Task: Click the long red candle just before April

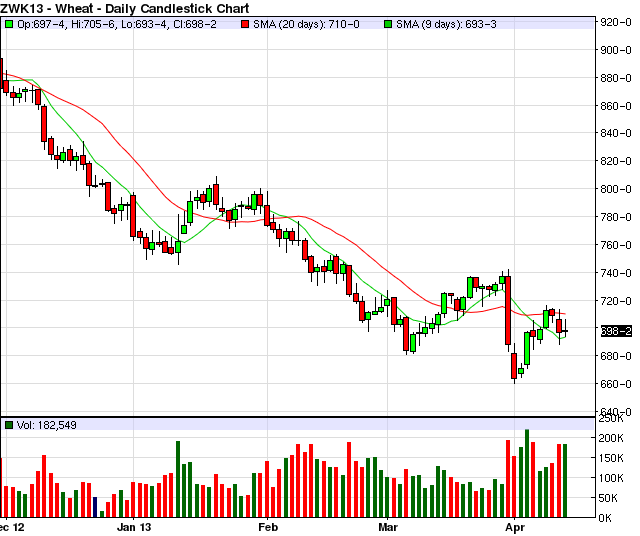Action: click(x=508, y=311)
